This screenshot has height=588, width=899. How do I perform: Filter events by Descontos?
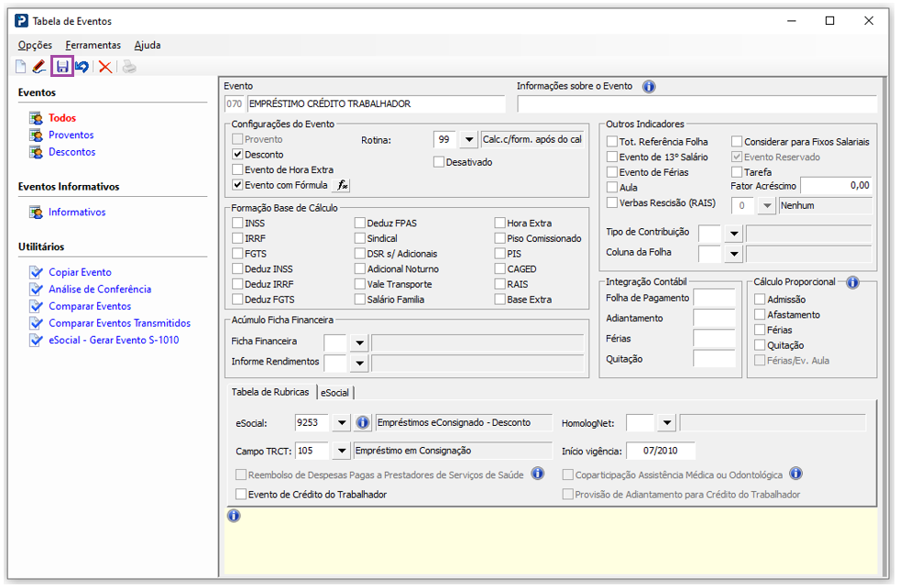pyautogui.click(x=71, y=152)
